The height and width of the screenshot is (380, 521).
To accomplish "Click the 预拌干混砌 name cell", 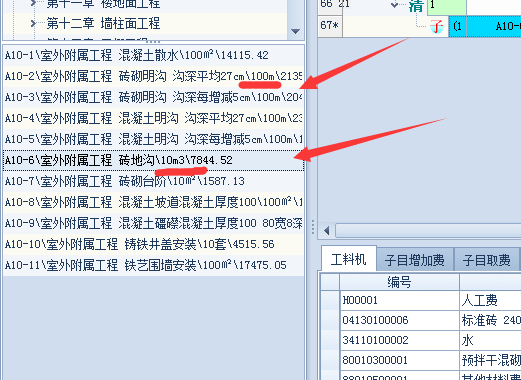I will click(490, 360).
